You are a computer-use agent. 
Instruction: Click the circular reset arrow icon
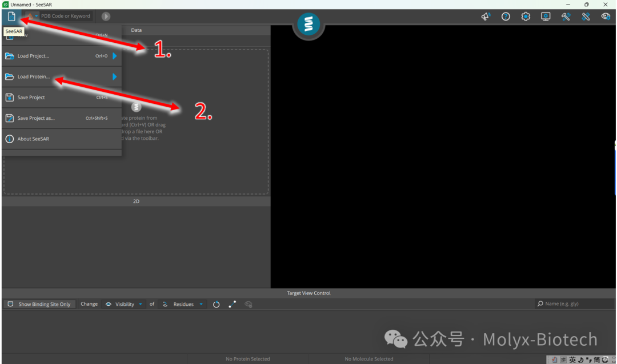216,304
